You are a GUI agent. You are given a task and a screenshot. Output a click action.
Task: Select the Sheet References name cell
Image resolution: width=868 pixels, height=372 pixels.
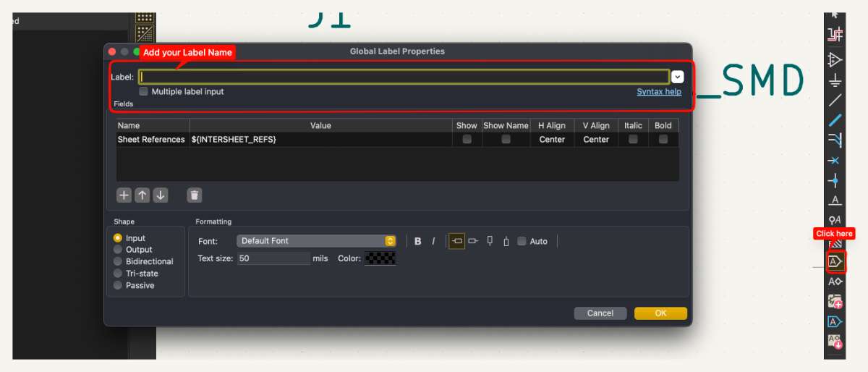click(151, 140)
